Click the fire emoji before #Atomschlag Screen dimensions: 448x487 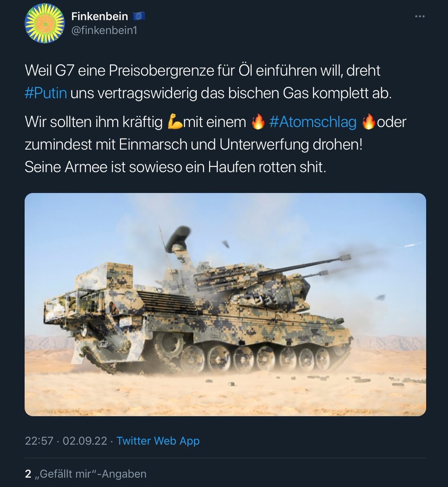258,122
